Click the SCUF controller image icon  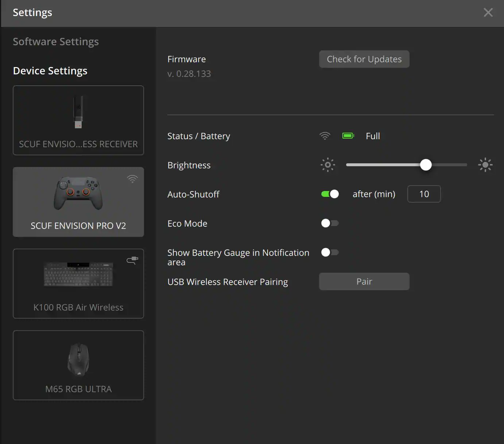(x=78, y=193)
